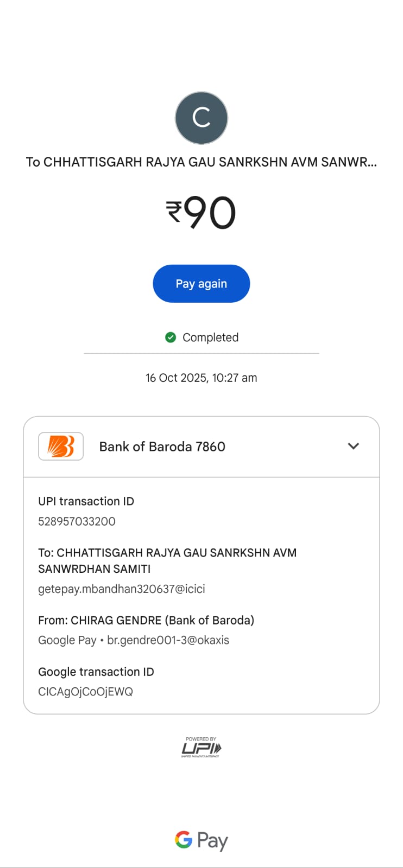Click the Completed status text

coord(210,337)
